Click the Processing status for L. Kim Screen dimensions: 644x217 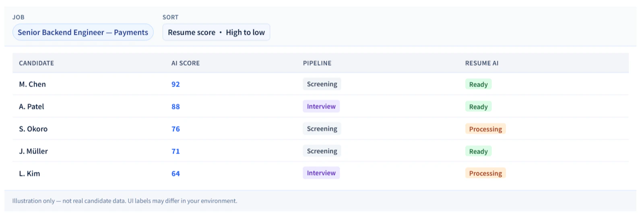(485, 173)
